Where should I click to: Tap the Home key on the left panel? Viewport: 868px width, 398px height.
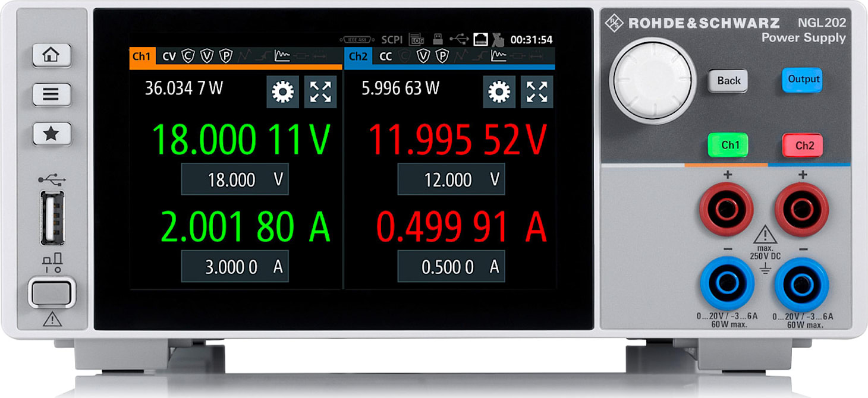pyautogui.click(x=52, y=55)
